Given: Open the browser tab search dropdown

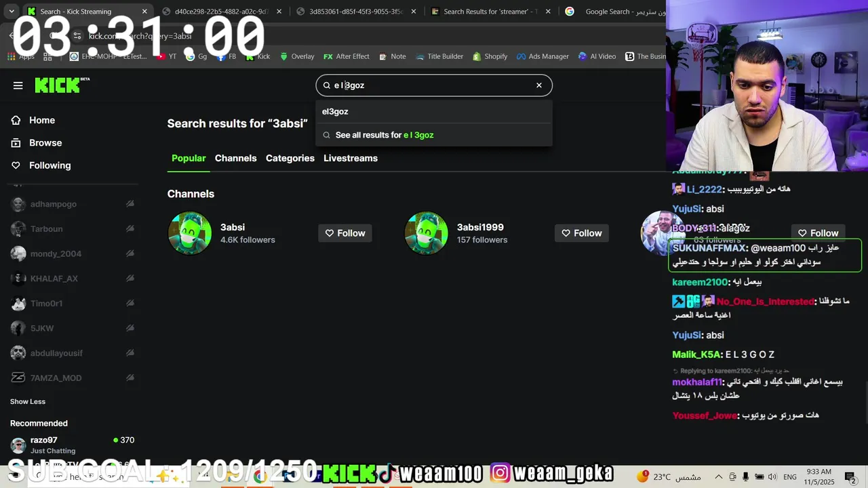Looking at the screenshot, I should (12, 12).
